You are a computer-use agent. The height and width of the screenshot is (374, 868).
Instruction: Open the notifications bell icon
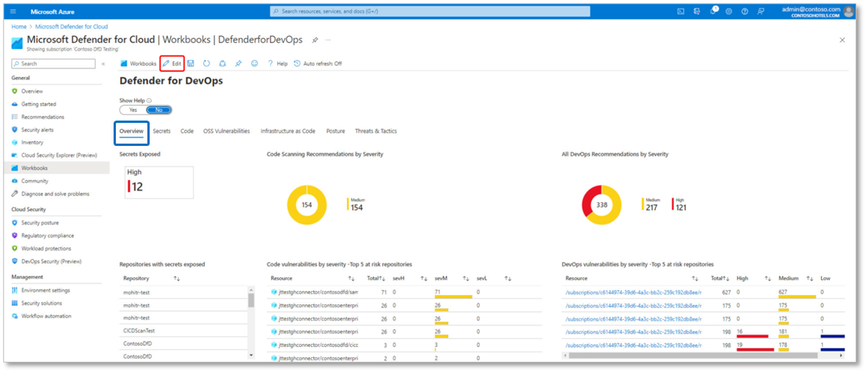[x=713, y=12]
